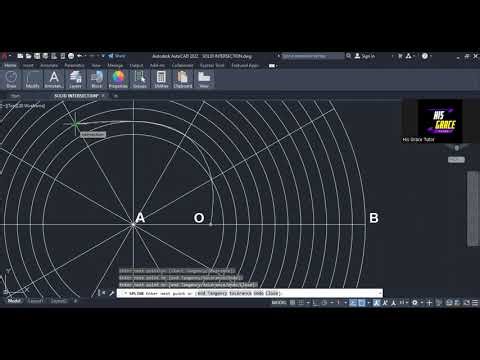Viewport: 480px width, 360px height.
Task: Open the Clipboard ribbon panel
Action: tap(183, 79)
